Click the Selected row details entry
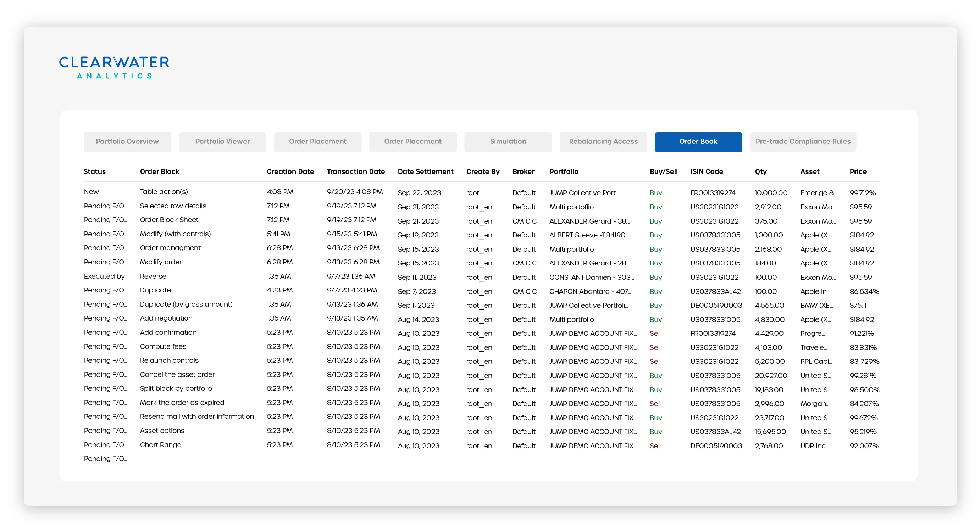 point(173,206)
